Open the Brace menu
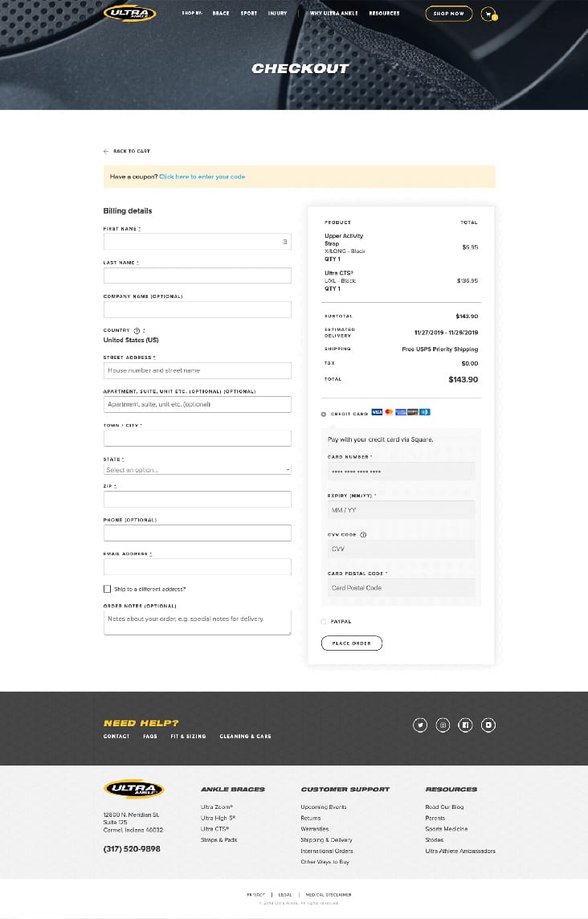Viewport: 588px width, 919px height. pyautogui.click(x=221, y=13)
